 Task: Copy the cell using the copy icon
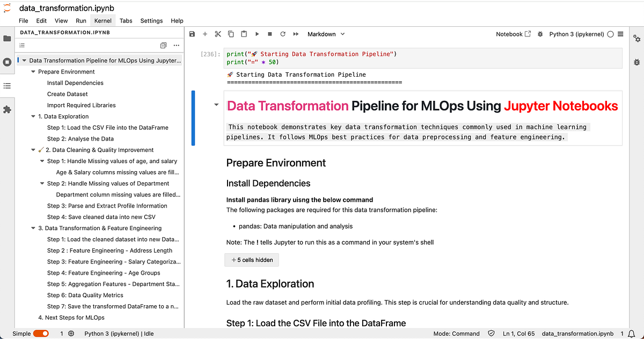coord(231,34)
